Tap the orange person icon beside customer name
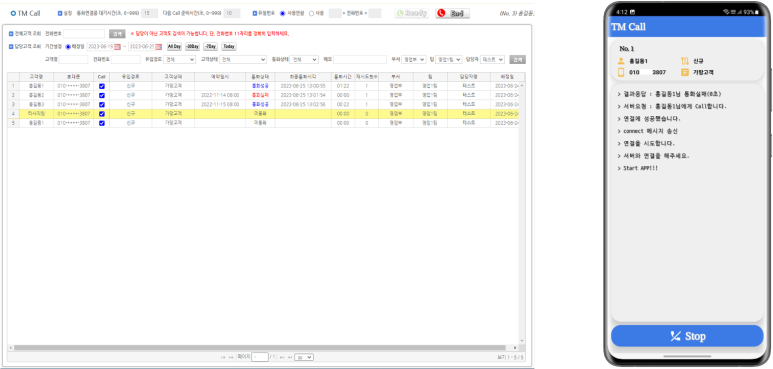 (621, 61)
